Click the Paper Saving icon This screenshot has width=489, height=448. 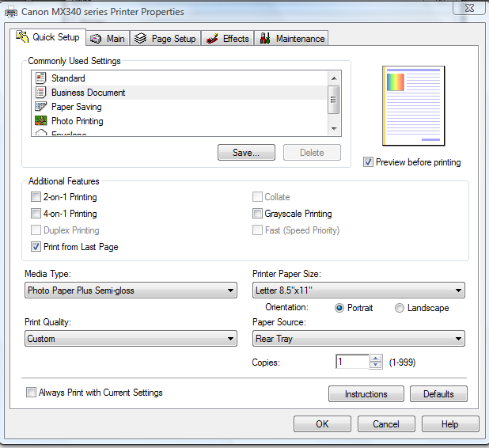tap(41, 107)
